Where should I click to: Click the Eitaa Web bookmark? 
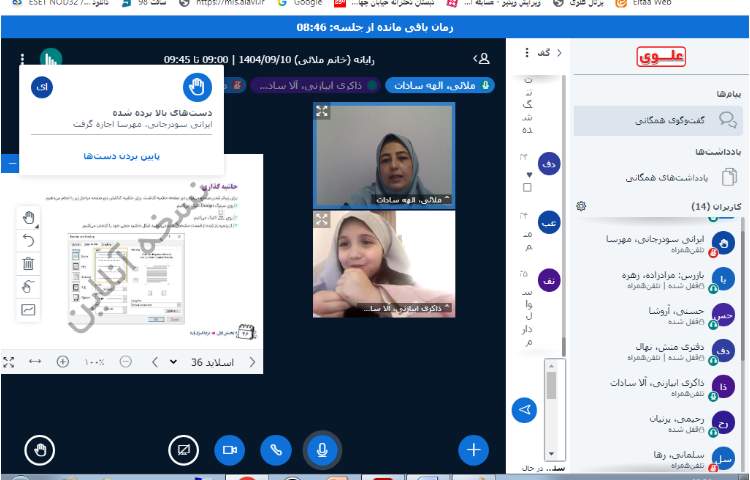click(642, 3)
